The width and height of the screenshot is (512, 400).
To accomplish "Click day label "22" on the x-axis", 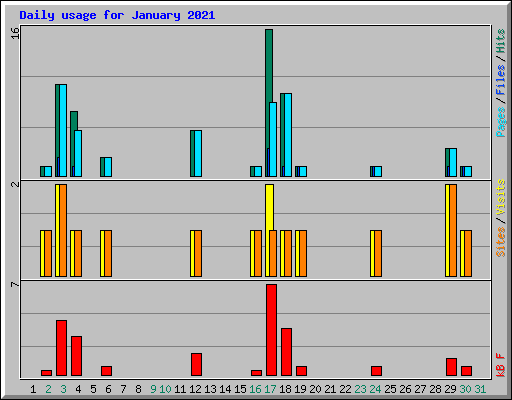I will [x=345, y=389].
